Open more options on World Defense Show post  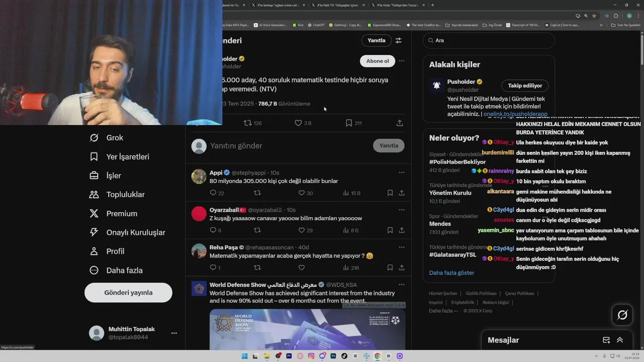401,285
